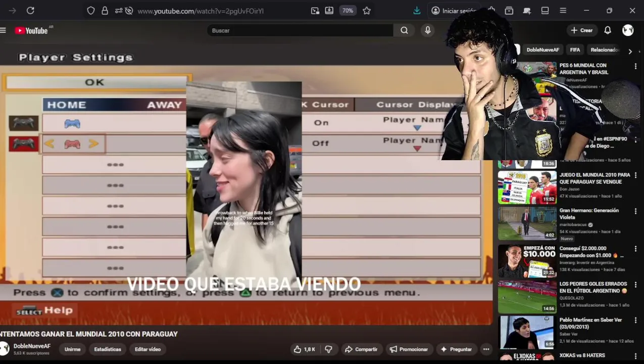Screen dimensions: 644x364
Task: Reset the 70% zoom level badge
Action: point(348,11)
